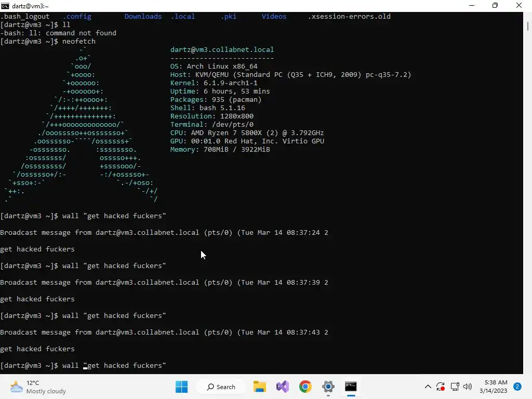Screen dimensions: 532x399
Task: Click the 'neofetch' command line
Action: coord(48,42)
